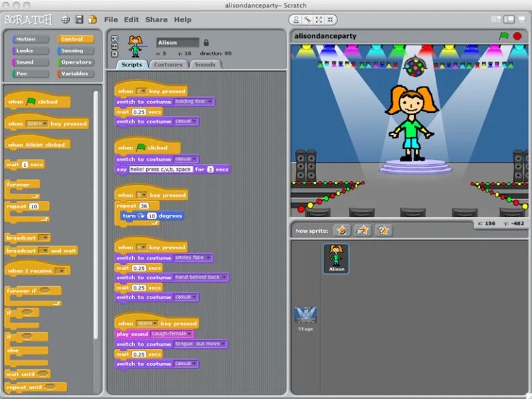Open the File menu
Image resolution: width=532 pixels, height=399 pixels.
(x=111, y=19)
